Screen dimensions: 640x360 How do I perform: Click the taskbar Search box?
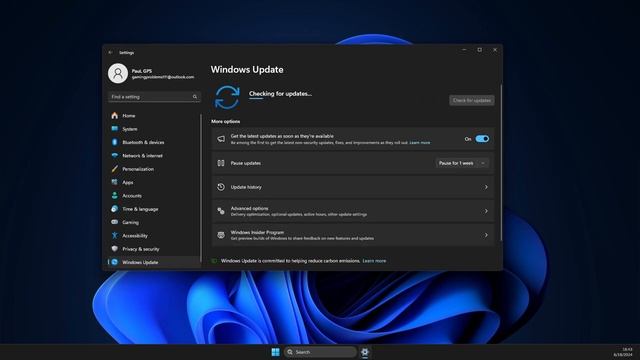(x=320, y=352)
